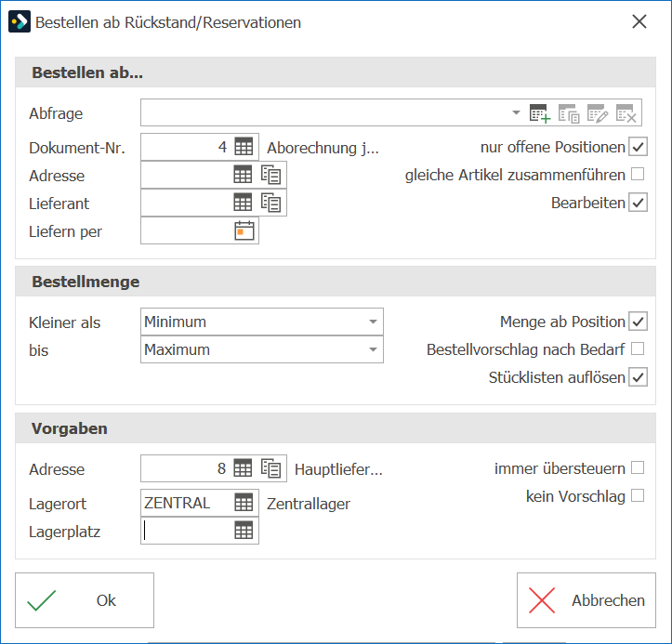Close the Bestellen ab Rückstand dialog

click(639, 21)
